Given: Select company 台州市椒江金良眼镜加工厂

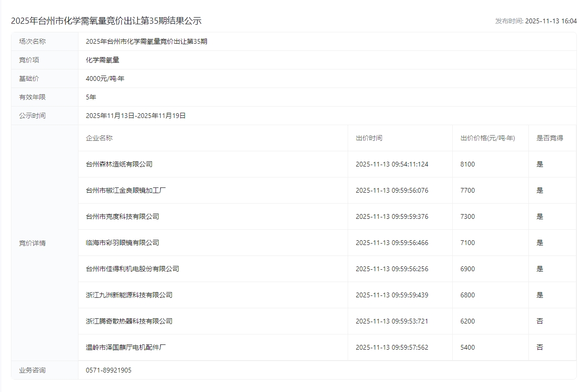Looking at the screenshot, I should [x=126, y=190].
